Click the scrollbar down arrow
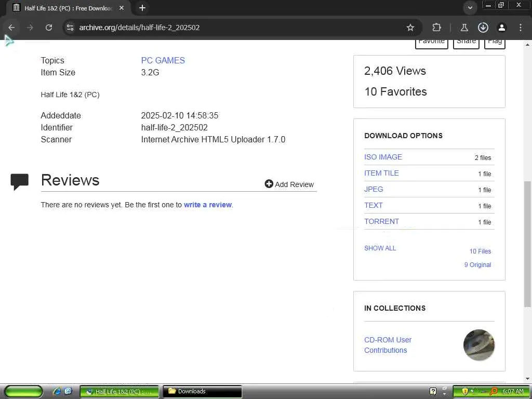Image resolution: width=532 pixels, height=399 pixels. [527, 379]
